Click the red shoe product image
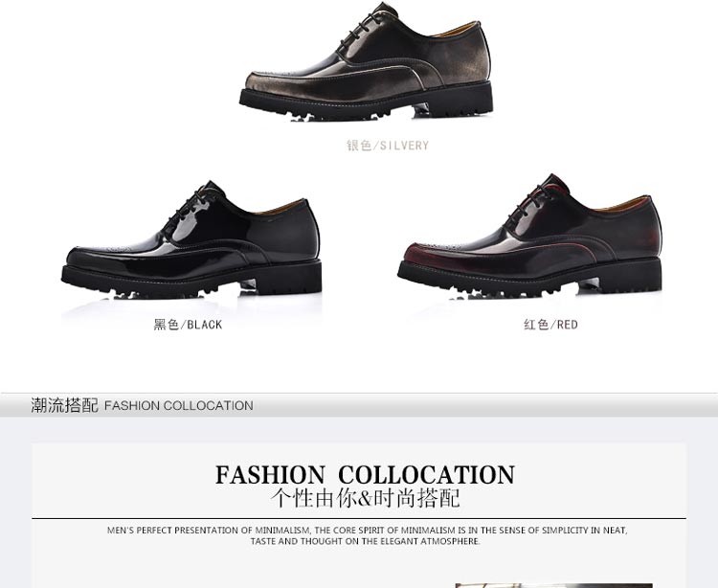 pyautogui.click(x=529, y=236)
